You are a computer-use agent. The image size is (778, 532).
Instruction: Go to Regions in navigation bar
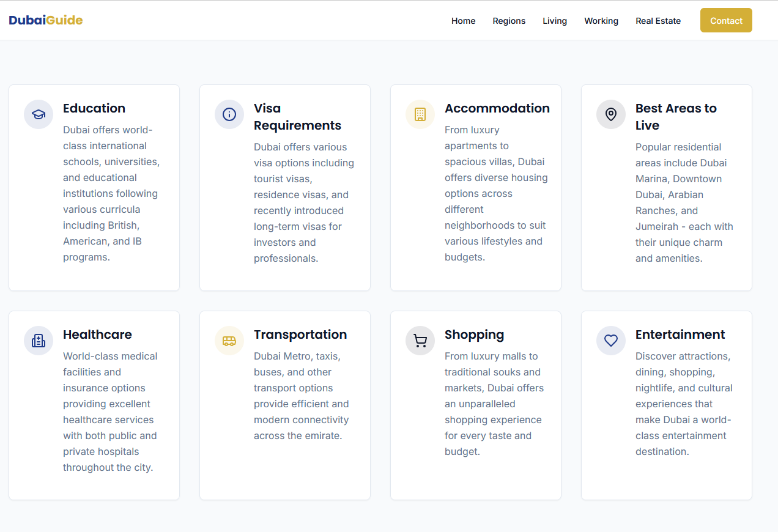[x=509, y=21]
